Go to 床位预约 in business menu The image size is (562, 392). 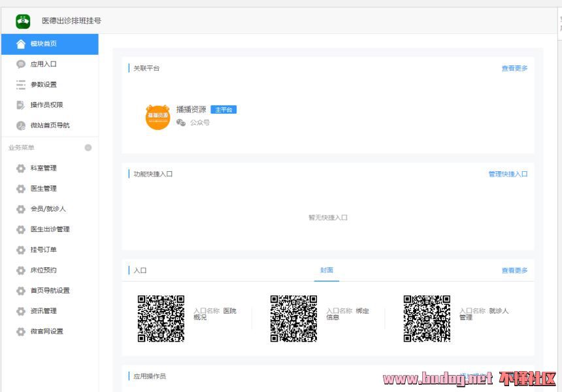pyautogui.click(x=50, y=270)
